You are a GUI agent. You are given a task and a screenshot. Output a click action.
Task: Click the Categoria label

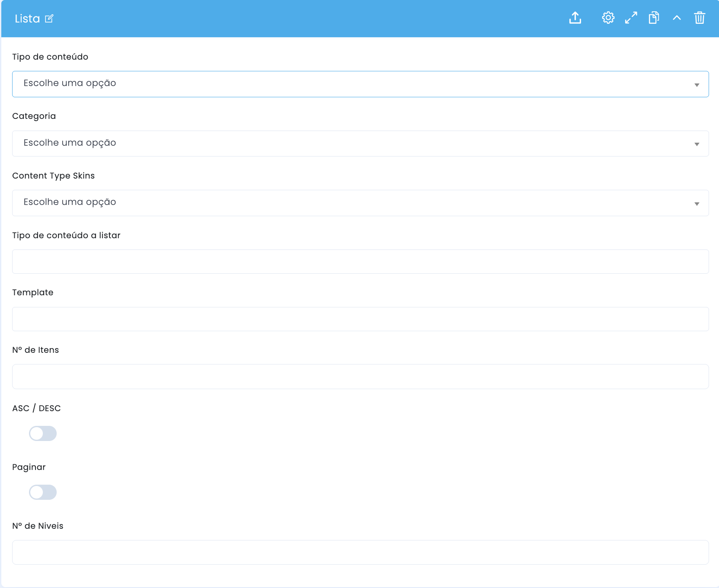pyautogui.click(x=34, y=116)
